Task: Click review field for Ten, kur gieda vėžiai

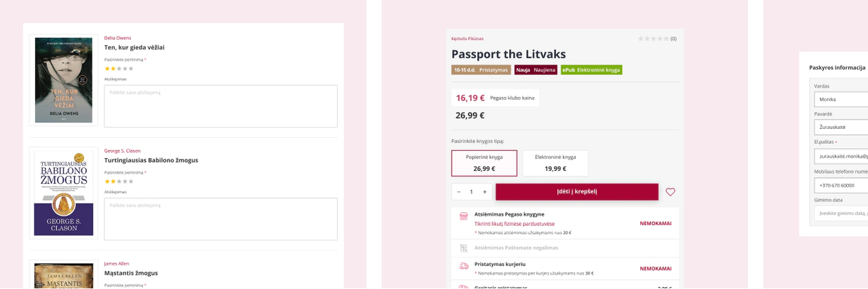Action: [220, 106]
